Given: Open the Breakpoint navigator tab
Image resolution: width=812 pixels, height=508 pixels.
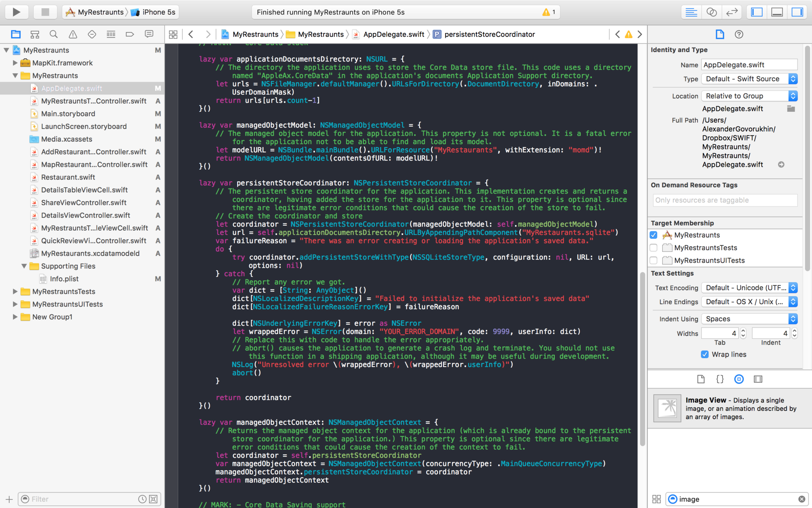Looking at the screenshot, I should coord(130,34).
